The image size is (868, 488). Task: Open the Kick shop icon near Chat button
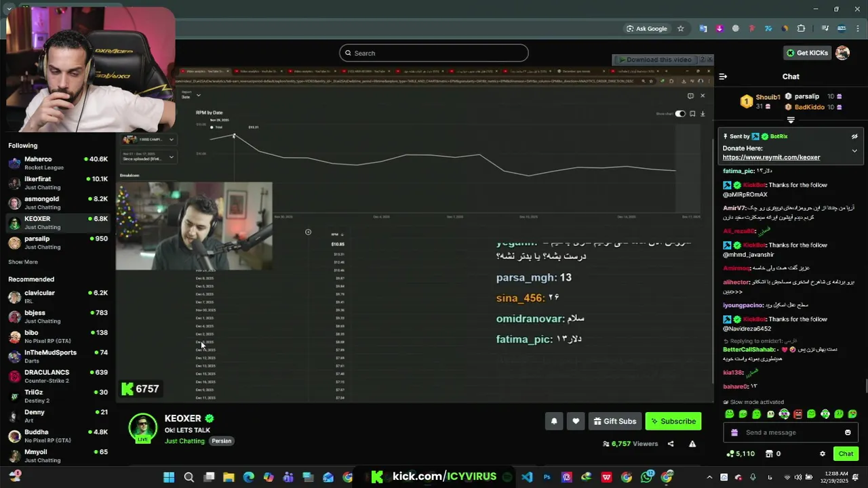coord(769,453)
